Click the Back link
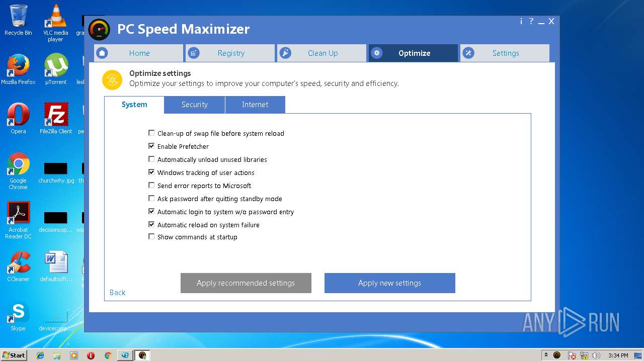This screenshot has height=362, width=644. click(x=118, y=293)
